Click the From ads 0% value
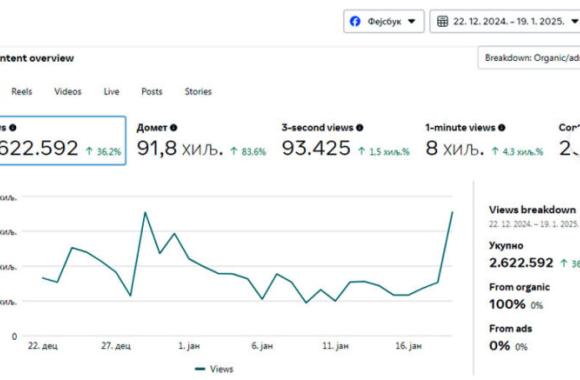 [x=499, y=346]
